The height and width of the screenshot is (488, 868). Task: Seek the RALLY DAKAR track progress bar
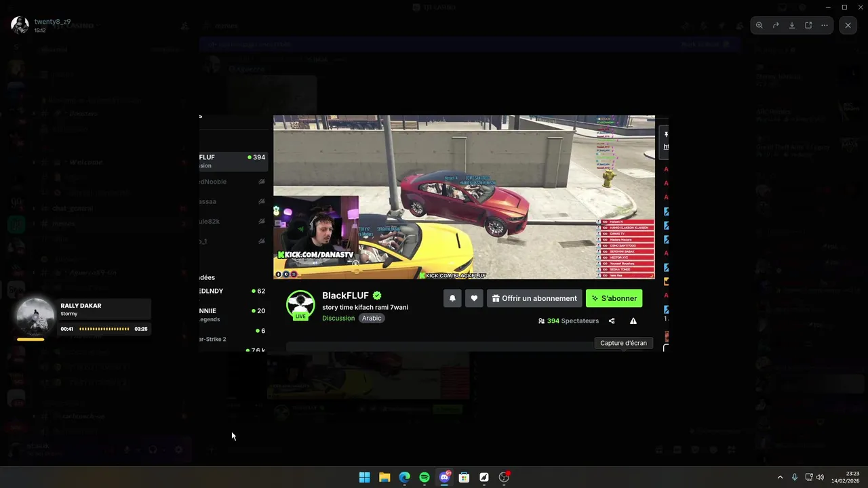pos(104,329)
